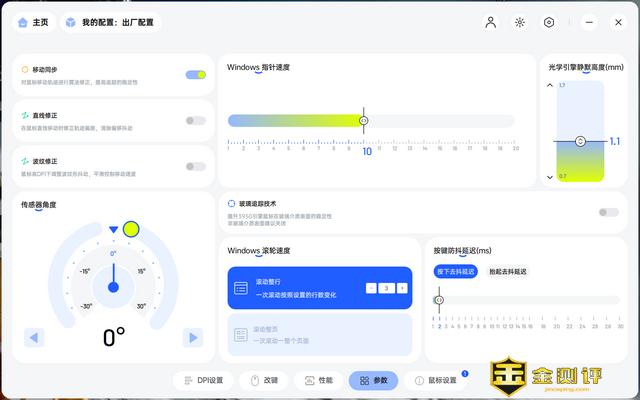
Task: Select the 滚动整页 scroll option
Action: point(320,335)
